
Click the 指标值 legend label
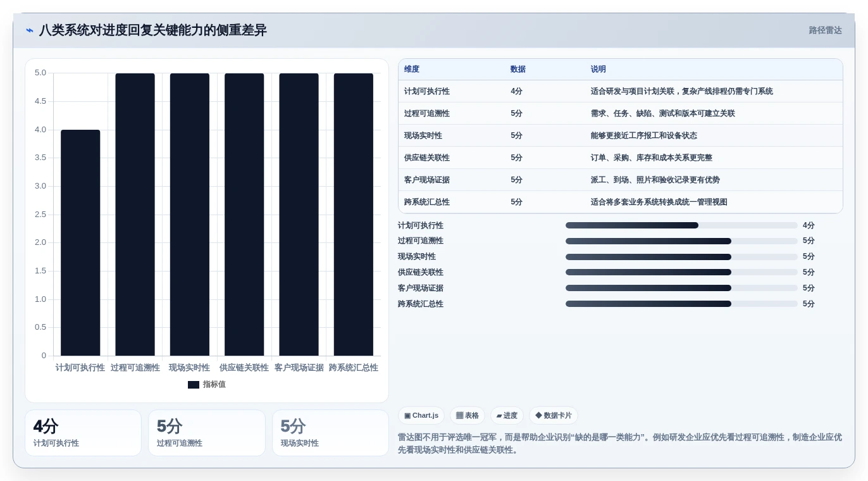tap(214, 385)
